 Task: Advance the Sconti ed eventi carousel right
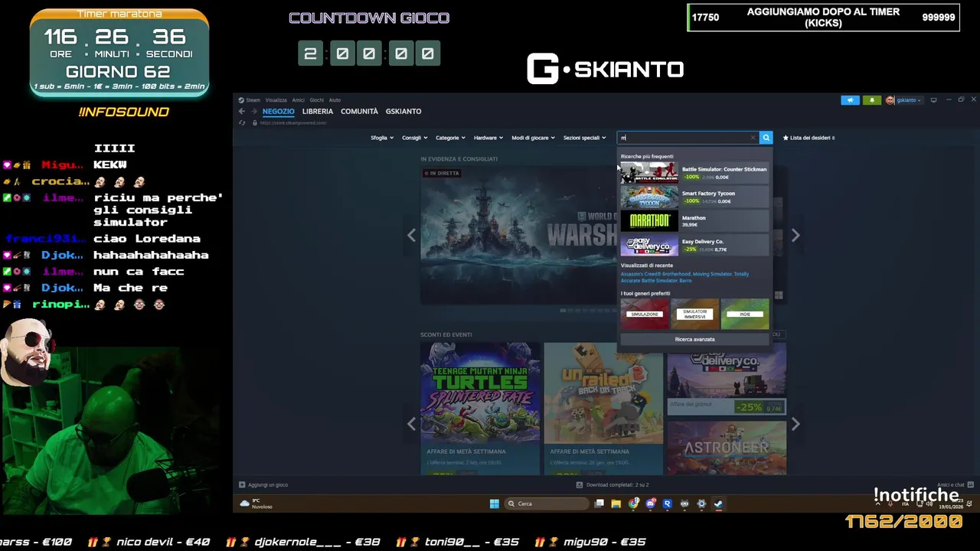[x=795, y=423]
